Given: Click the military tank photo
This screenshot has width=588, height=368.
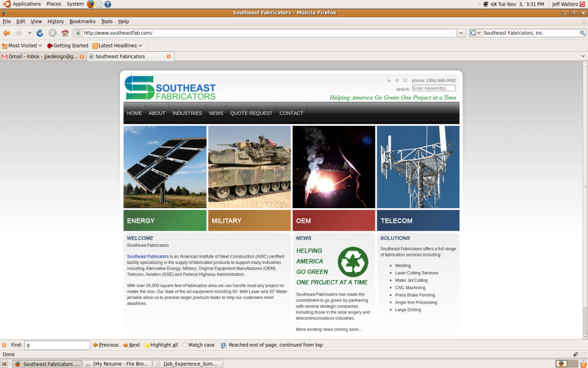Looking at the screenshot, I should click(x=249, y=167).
